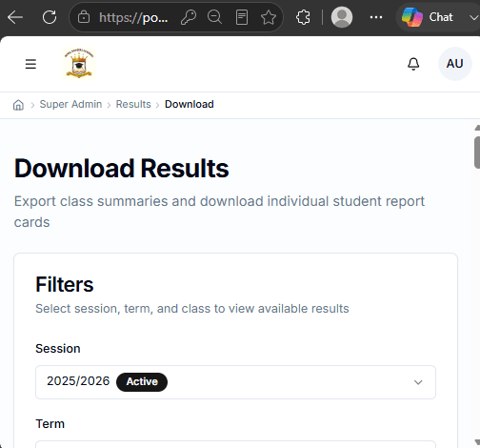
Task: Open Super Admin breadcrumb link
Action: pos(70,104)
